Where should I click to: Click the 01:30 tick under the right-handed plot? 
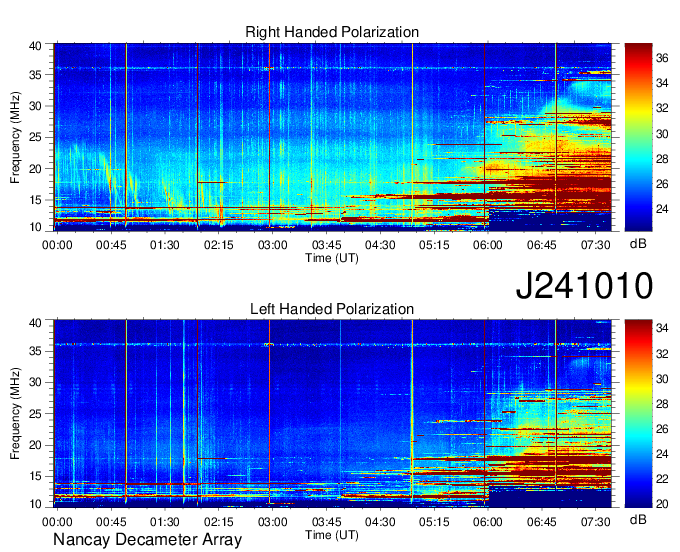click(x=165, y=245)
